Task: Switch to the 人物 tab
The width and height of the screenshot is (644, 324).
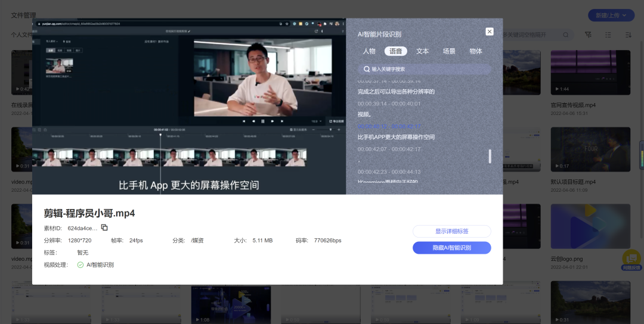Action: (369, 51)
